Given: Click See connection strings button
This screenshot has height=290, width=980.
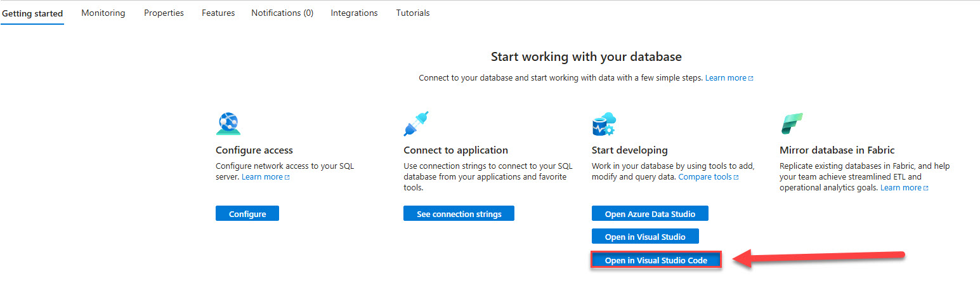Looking at the screenshot, I should 459,214.
